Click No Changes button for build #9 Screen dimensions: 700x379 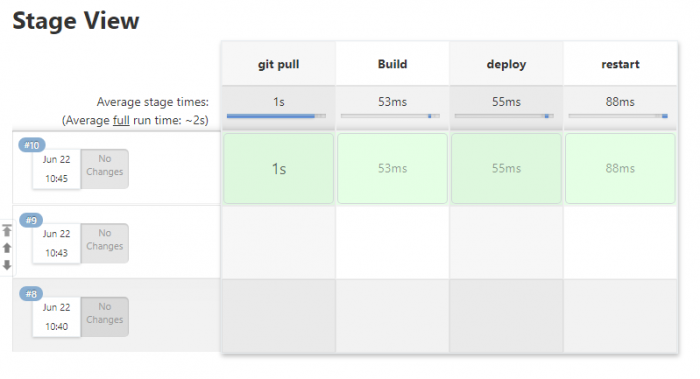[x=104, y=243]
